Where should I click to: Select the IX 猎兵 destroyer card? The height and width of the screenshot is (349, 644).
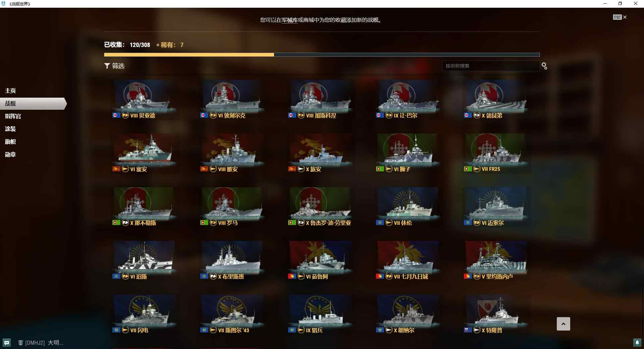320,314
